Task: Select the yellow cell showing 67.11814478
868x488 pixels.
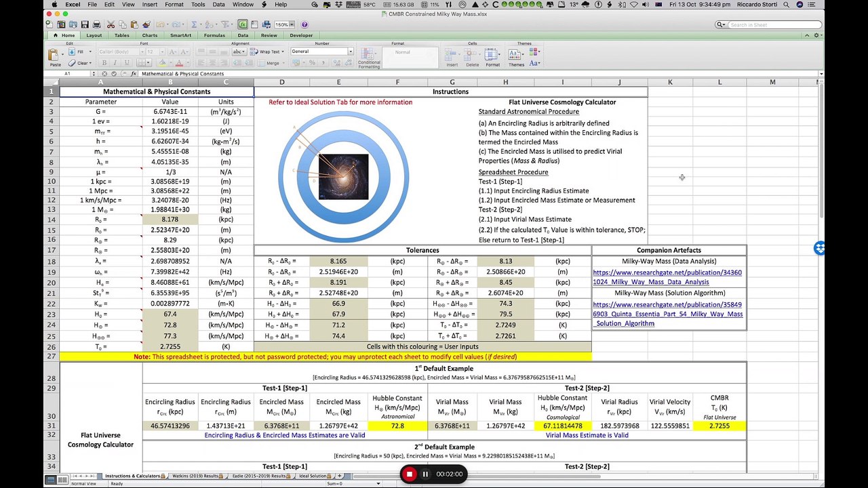Action: coord(562,426)
